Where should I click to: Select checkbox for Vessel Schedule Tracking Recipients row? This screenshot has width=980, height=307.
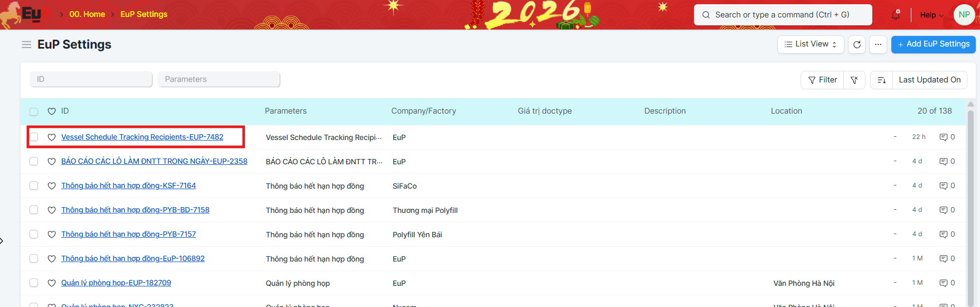[x=34, y=137]
